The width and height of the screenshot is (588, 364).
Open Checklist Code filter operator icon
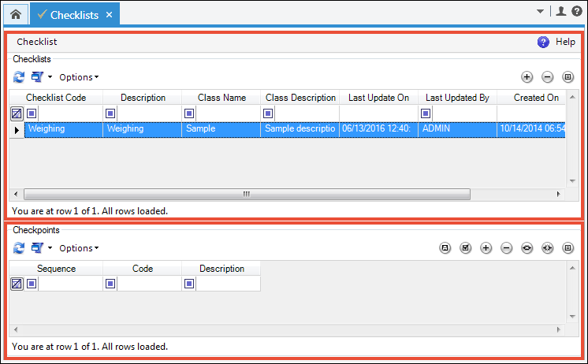32,113
